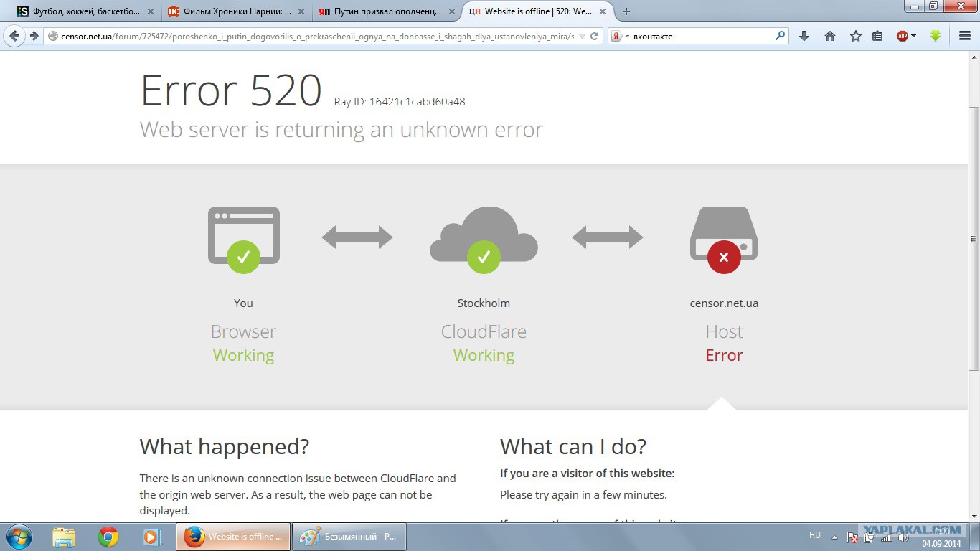Switch to the Paint 'Безымянный' taskbar button
Screen dimensions: 980x551
click(x=349, y=537)
